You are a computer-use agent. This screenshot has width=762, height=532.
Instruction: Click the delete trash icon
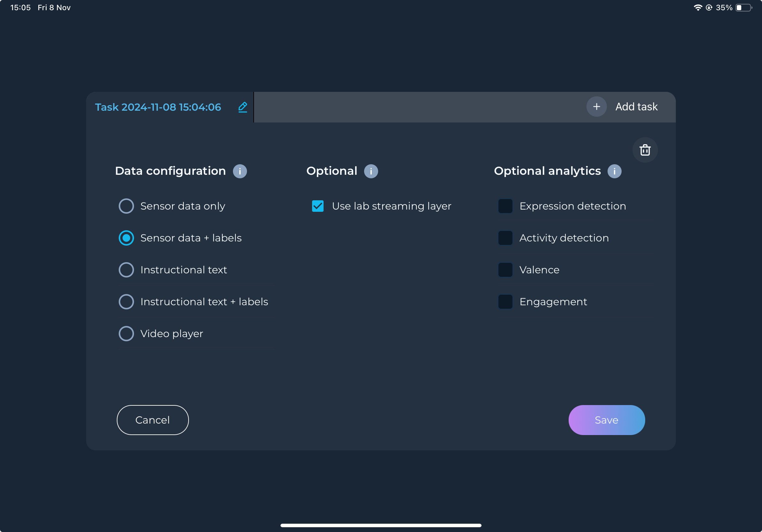pyautogui.click(x=645, y=149)
